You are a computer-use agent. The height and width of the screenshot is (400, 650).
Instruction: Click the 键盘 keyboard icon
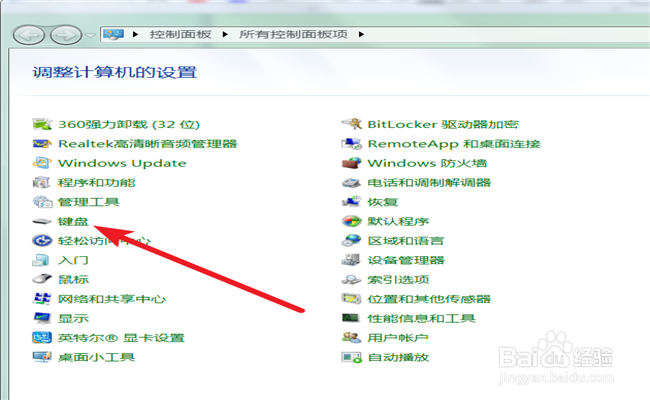pyautogui.click(x=42, y=222)
